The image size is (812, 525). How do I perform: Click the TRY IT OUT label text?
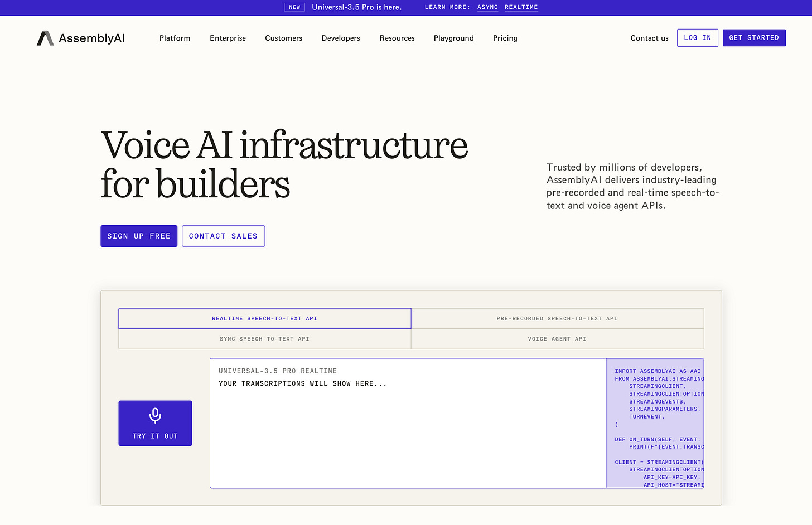(x=155, y=436)
